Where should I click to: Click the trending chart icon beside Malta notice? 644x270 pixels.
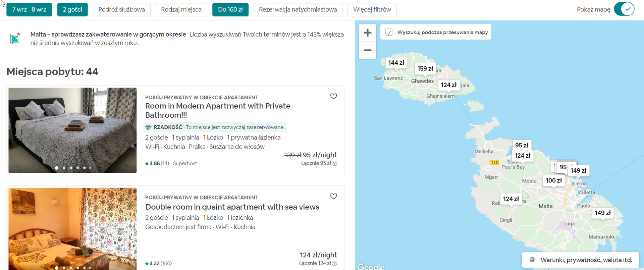pyautogui.click(x=15, y=39)
